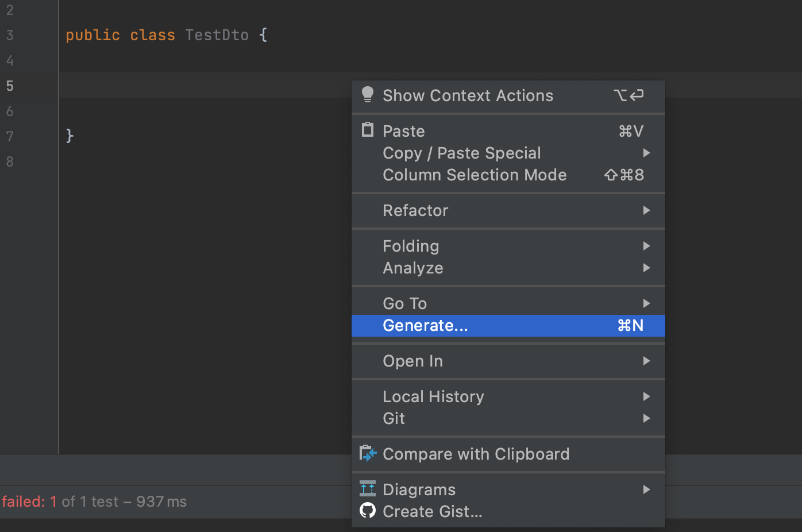Click the Paste clipboard icon
The image size is (802, 532).
(368, 130)
